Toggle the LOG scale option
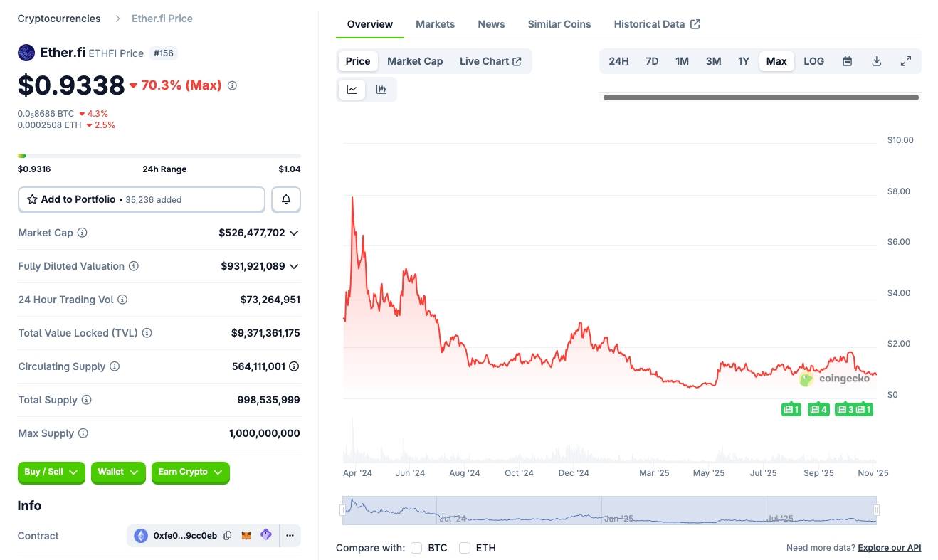This screenshot has height=560, width=938. coord(813,61)
